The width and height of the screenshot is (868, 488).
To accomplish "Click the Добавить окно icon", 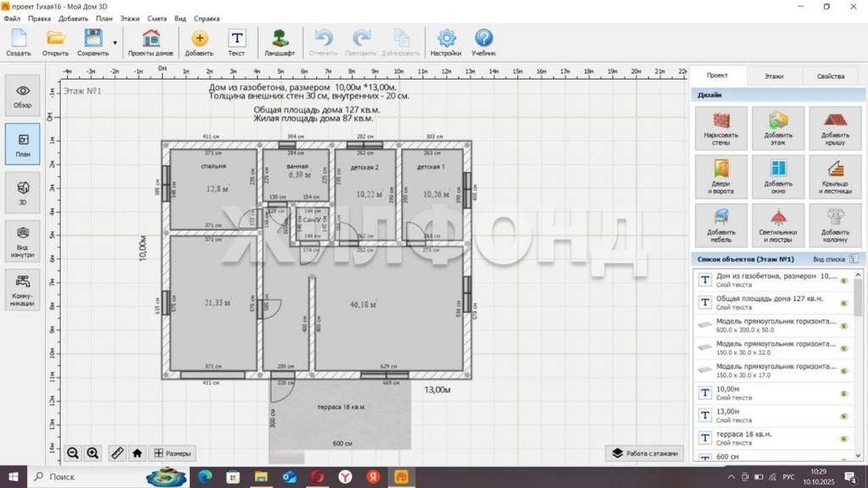I will pos(778,176).
